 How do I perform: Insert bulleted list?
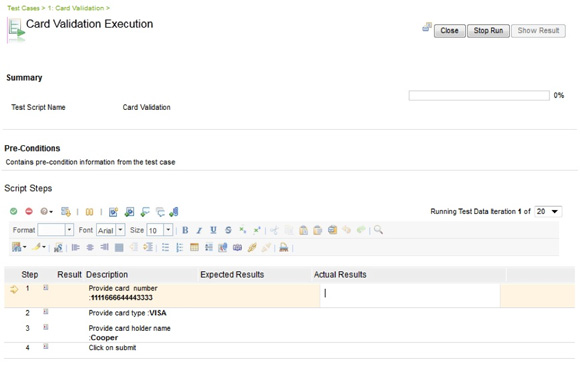pos(165,247)
